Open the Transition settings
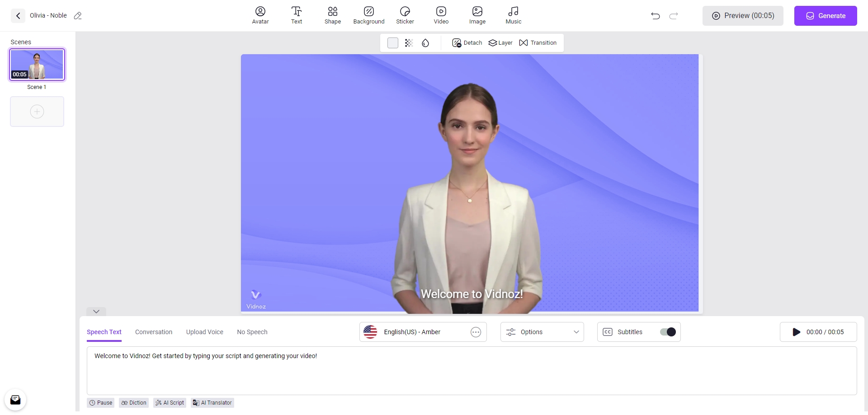The height and width of the screenshot is (415, 868). 538,43
